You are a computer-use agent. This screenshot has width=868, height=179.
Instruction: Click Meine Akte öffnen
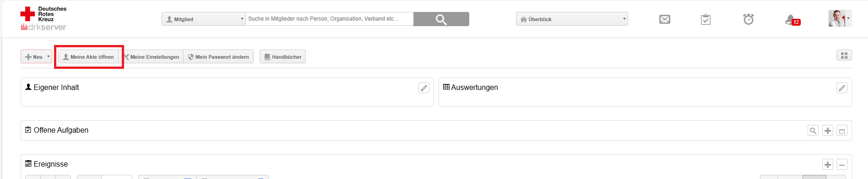pos(88,57)
